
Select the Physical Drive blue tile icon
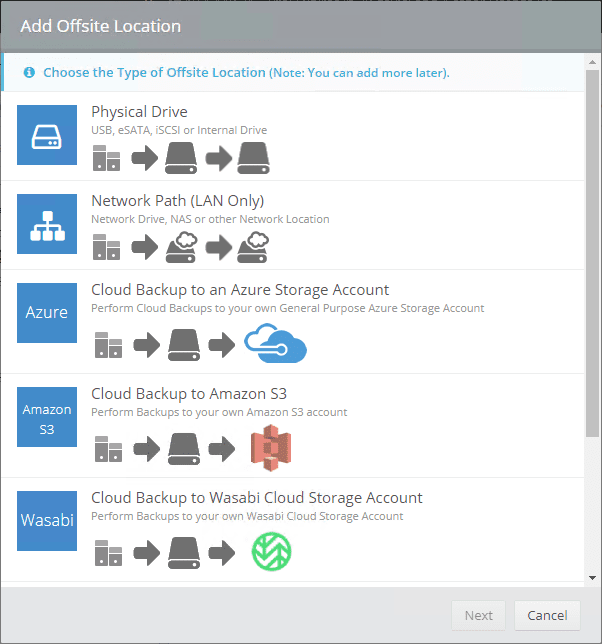point(47,135)
